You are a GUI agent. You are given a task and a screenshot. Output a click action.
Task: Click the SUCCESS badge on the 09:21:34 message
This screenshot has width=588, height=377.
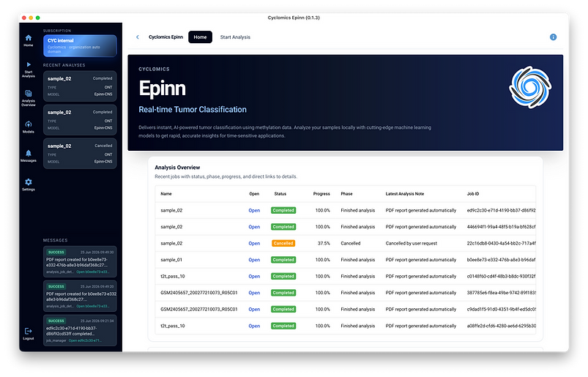point(56,321)
